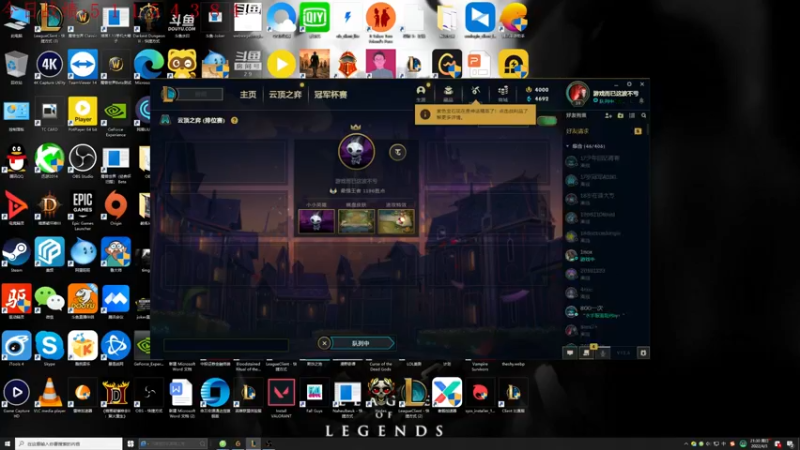Launch WeChat from desktop

coord(49,301)
